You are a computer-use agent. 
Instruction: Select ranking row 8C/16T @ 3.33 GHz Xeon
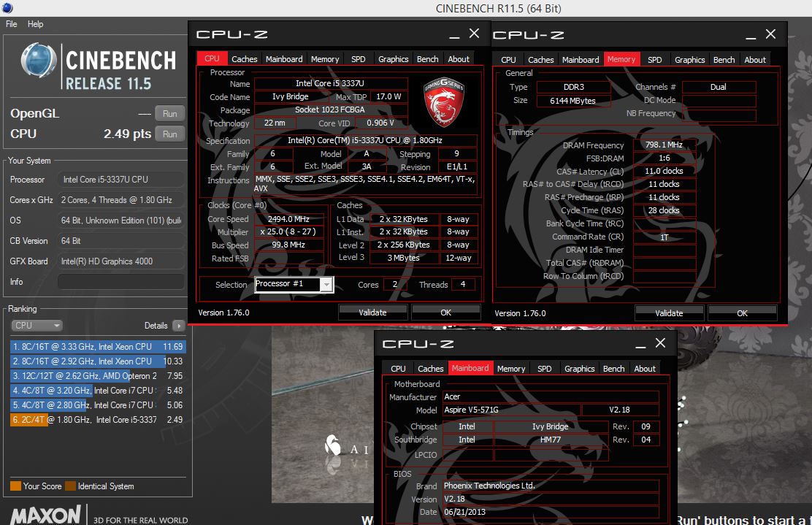click(97, 346)
